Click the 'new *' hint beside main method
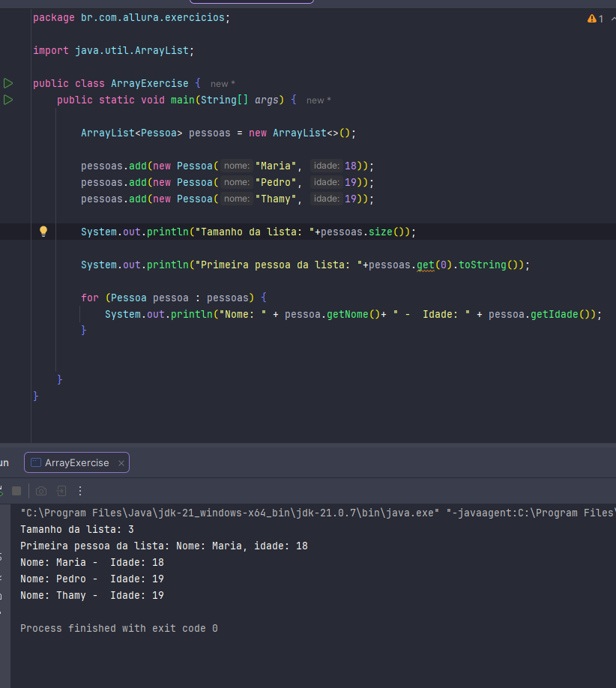The width and height of the screenshot is (616, 688). pyautogui.click(x=318, y=100)
